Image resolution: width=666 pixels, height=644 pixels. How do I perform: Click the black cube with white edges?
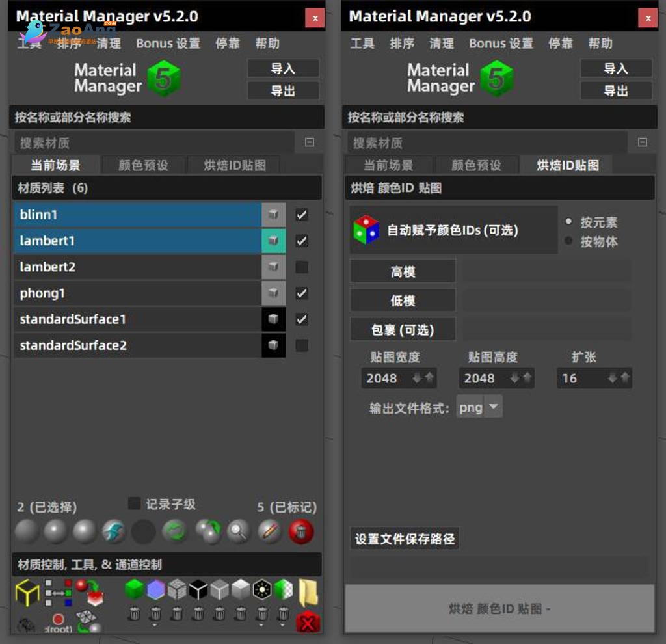tap(198, 589)
